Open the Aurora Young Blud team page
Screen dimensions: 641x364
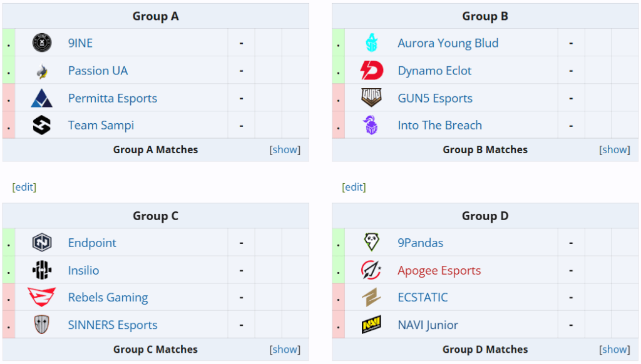point(448,43)
